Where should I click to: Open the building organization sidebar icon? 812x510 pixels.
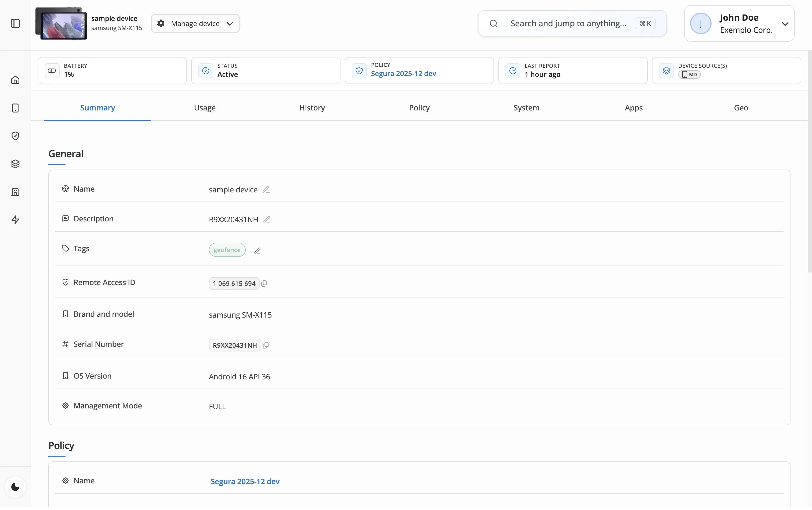(x=15, y=192)
